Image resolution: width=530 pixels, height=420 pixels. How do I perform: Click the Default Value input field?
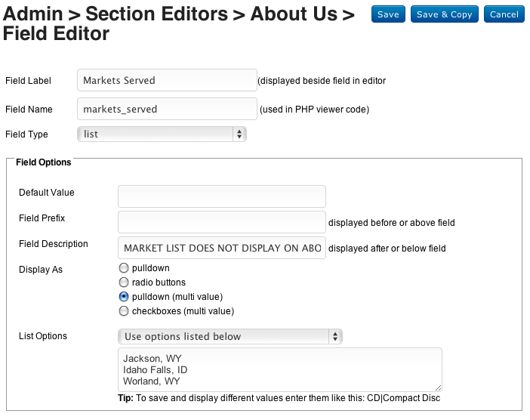[221, 196]
